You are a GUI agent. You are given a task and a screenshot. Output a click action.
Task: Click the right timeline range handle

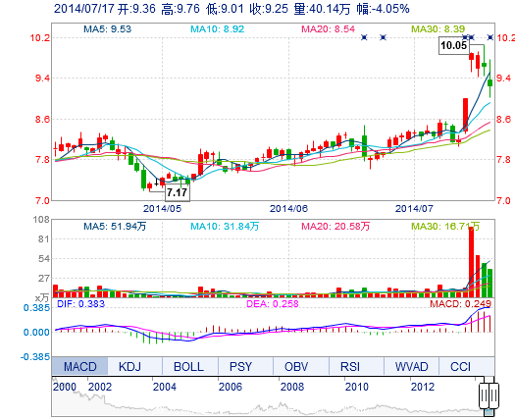click(493, 395)
